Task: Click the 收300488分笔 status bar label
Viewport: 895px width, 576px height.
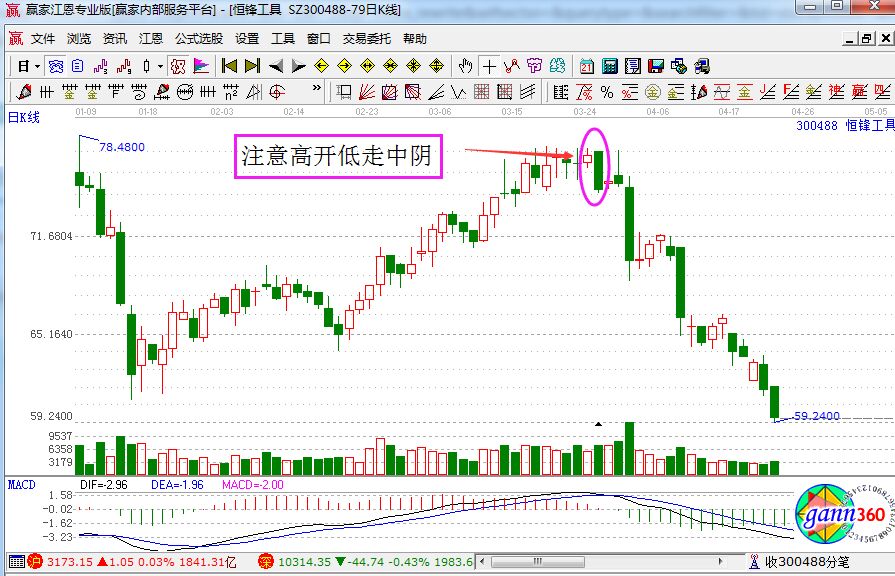Action: point(811,563)
